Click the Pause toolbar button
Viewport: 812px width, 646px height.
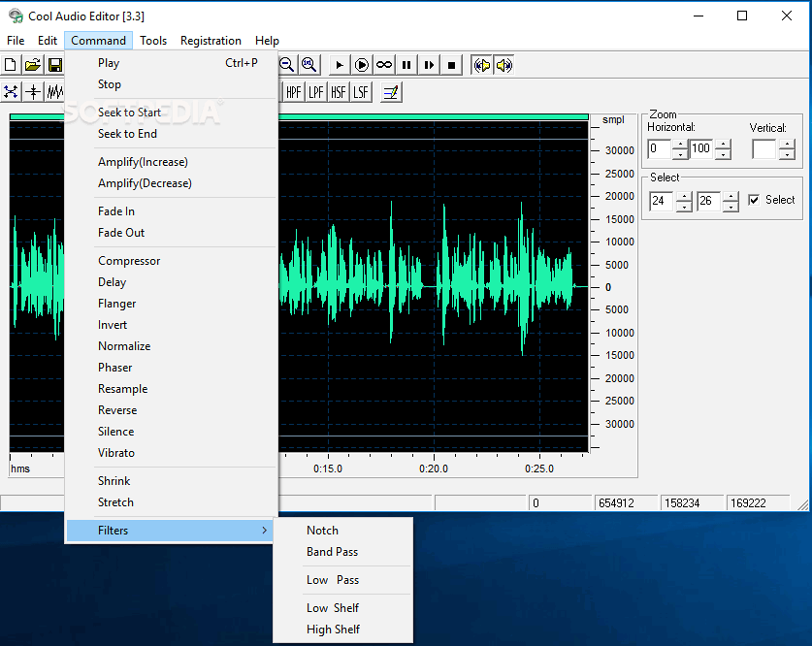(x=406, y=65)
